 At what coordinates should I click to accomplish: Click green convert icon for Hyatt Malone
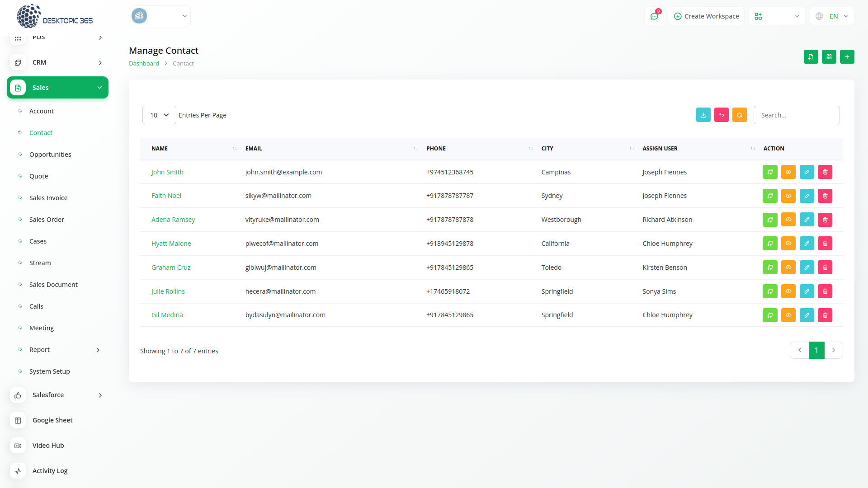(770, 244)
